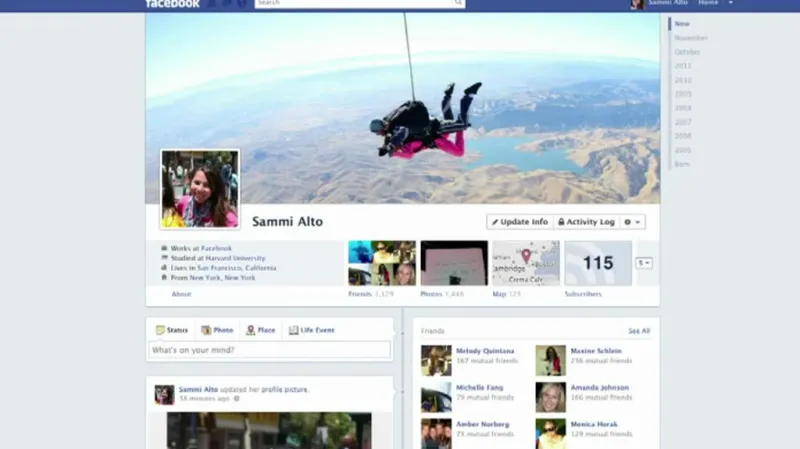Open the 115 Subscribers tile
800x449 pixels.
pos(598,263)
